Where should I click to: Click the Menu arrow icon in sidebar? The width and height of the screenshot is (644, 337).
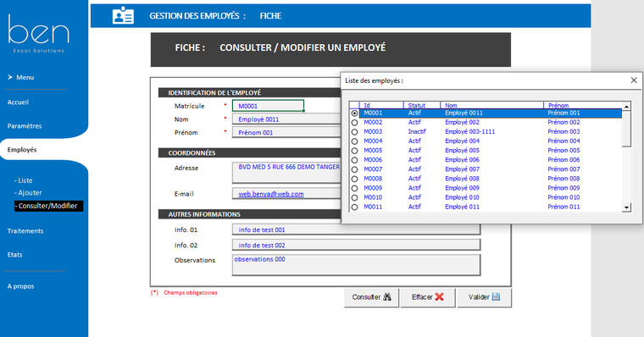coord(10,77)
